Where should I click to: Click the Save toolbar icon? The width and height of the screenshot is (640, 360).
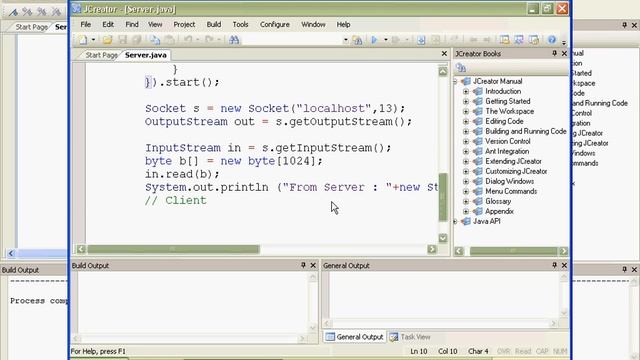tap(122, 40)
